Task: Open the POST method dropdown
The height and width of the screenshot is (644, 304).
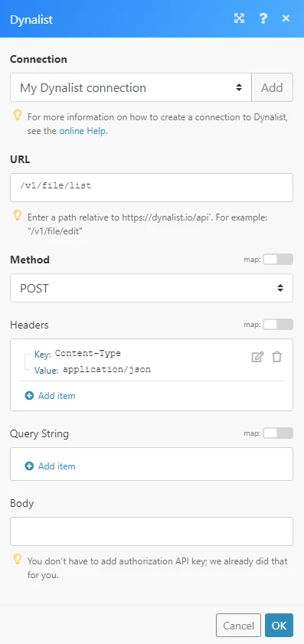Action: click(x=152, y=288)
